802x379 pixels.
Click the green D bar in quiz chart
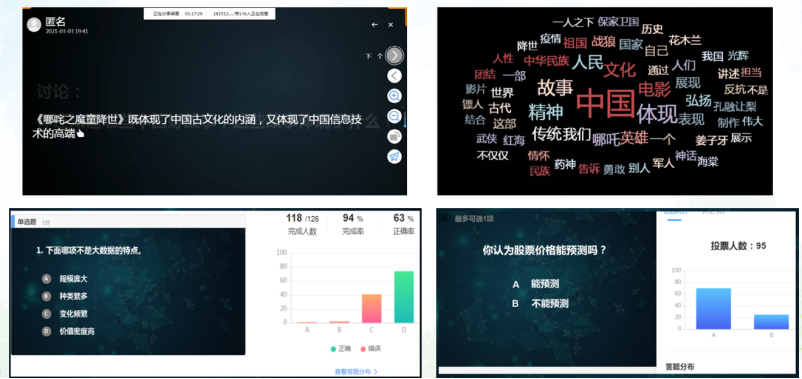click(404, 297)
